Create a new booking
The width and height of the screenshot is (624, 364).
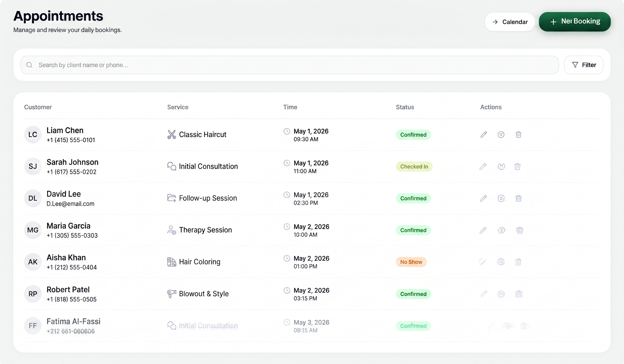coord(575,22)
